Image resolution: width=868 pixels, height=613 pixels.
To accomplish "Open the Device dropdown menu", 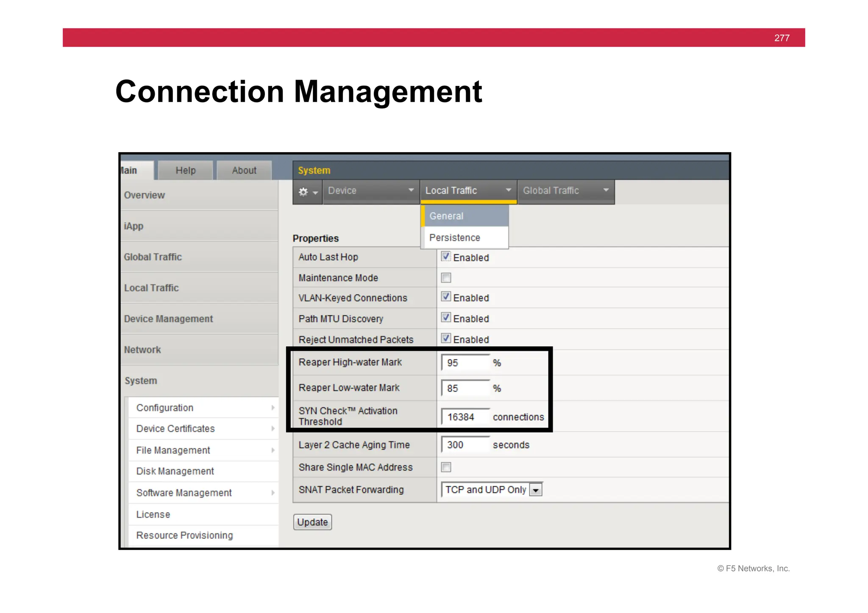I will 371,191.
